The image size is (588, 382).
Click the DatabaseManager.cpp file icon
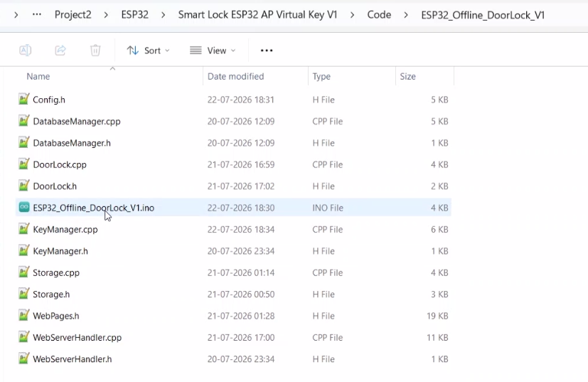(23, 121)
